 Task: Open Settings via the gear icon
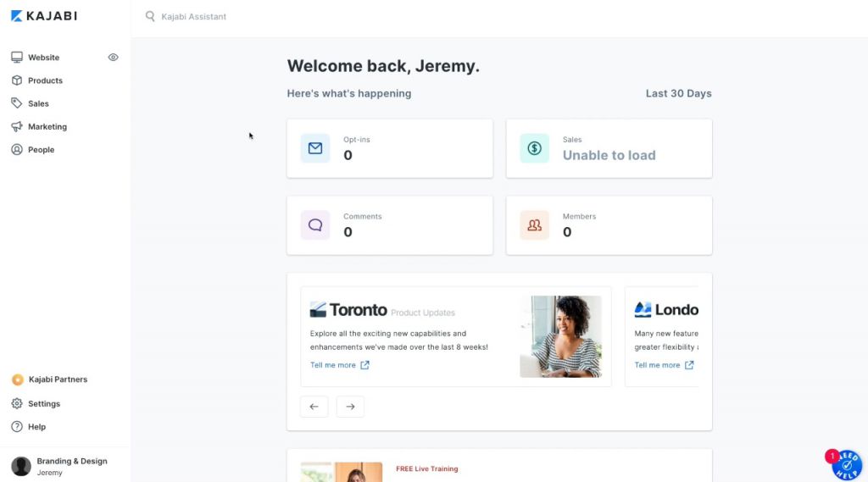tap(17, 403)
